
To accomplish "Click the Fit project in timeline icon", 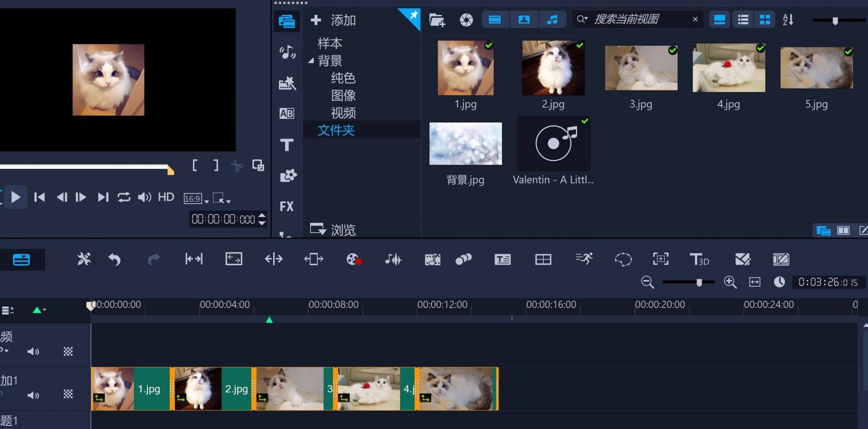I will (755, 282).
